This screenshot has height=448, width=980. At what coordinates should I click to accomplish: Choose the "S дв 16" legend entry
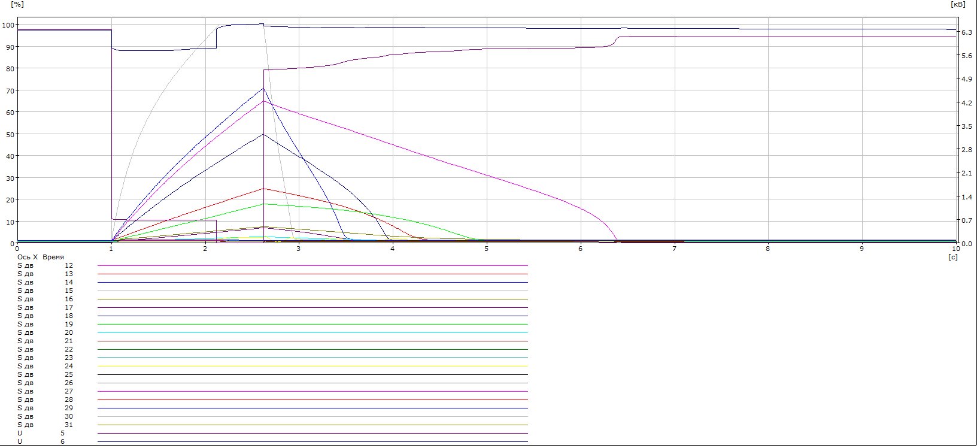tap(272, 299)
